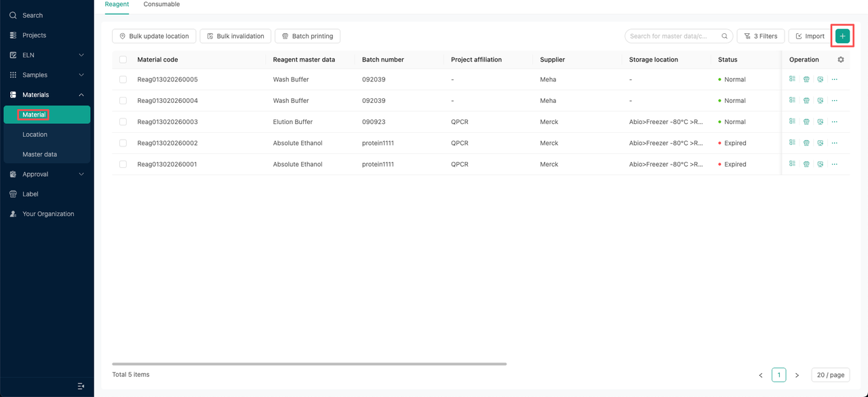
Task: Select checkbox for Reag013020260001 row
Action: (x=123, y=164)
